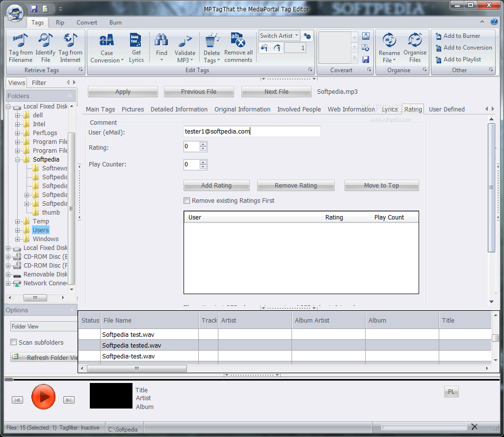This screenshot has height=437, width=504.
Task: Click the User eMail input field
Action: (x=252, y=131)
